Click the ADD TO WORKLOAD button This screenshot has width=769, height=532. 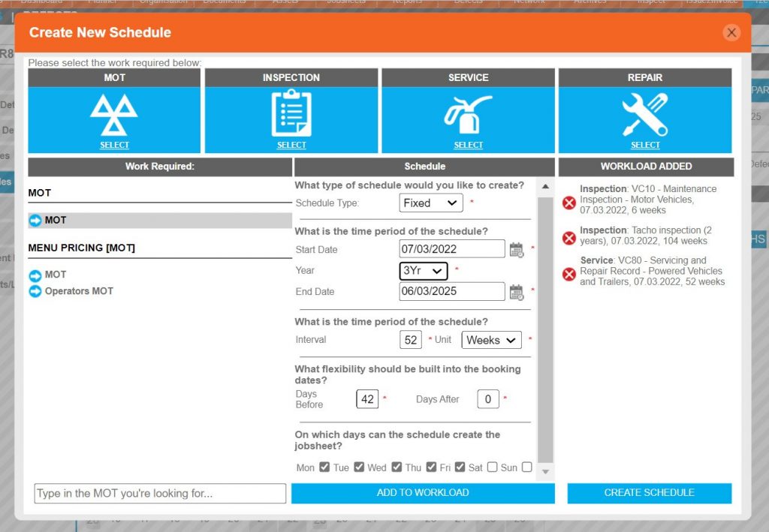(423, 493)
